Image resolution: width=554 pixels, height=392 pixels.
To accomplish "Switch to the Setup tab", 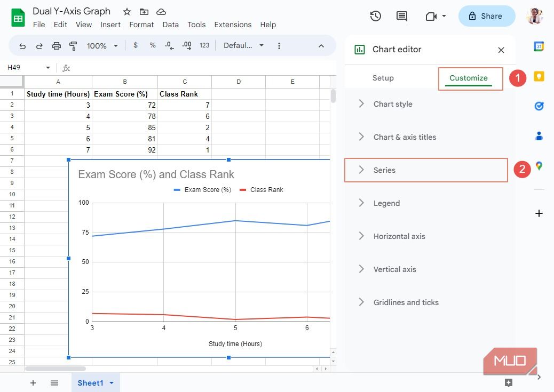I will click(383, 77).
